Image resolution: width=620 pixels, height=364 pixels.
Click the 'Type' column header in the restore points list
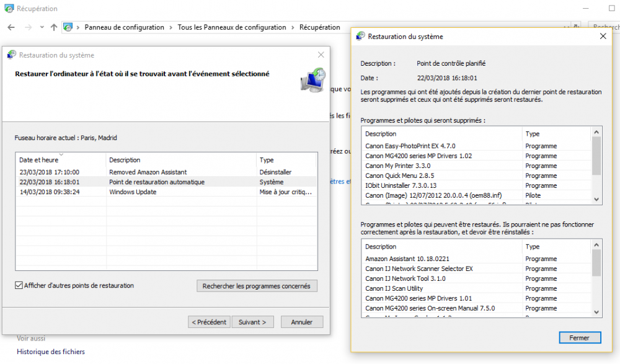267,160
